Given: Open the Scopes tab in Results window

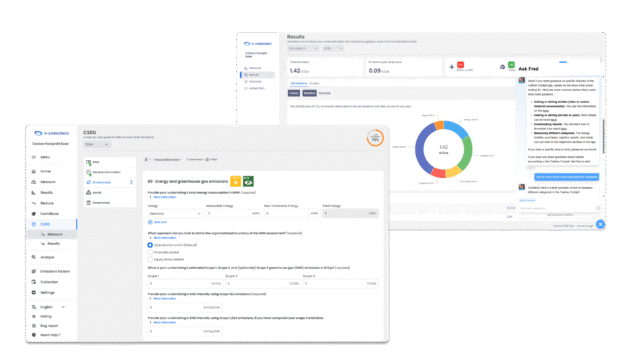Looking at the screenshot, I should pyautogui.click(x=314, y=84).
